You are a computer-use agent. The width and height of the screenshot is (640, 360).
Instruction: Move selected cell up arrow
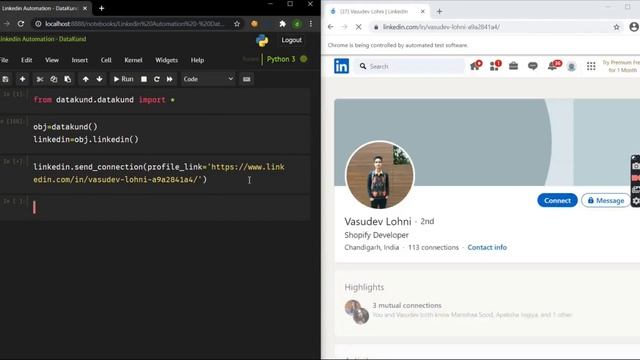(x=85, y=79)
